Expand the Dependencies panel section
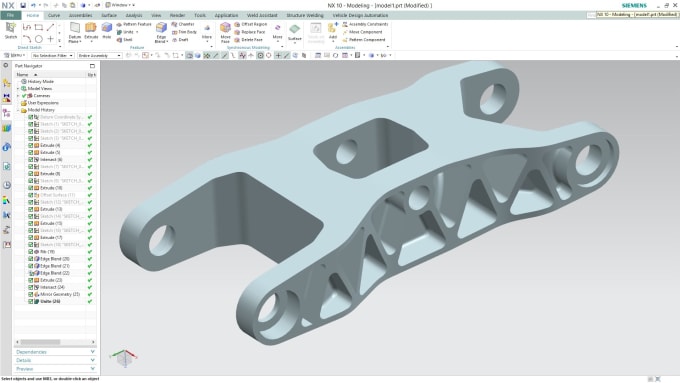The width and height of the screenshot is (680, 383). pyautogui.click(x=55, y=352)
